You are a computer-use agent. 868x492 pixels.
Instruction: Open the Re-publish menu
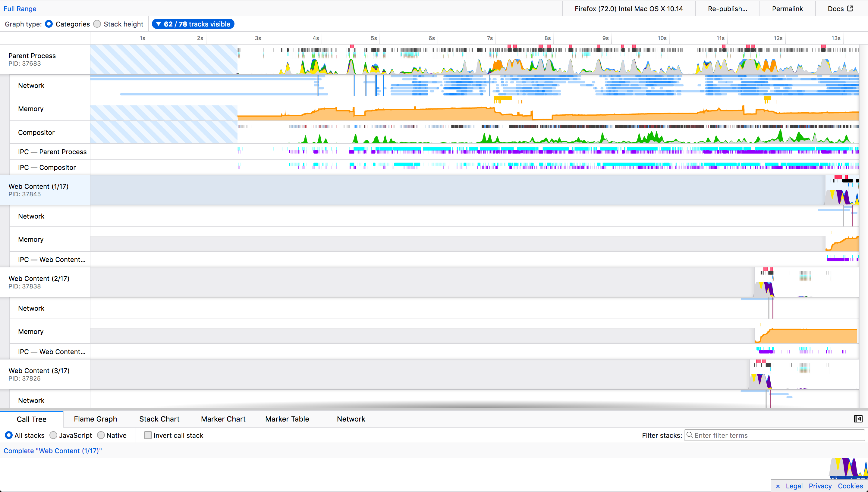(727, 9)
